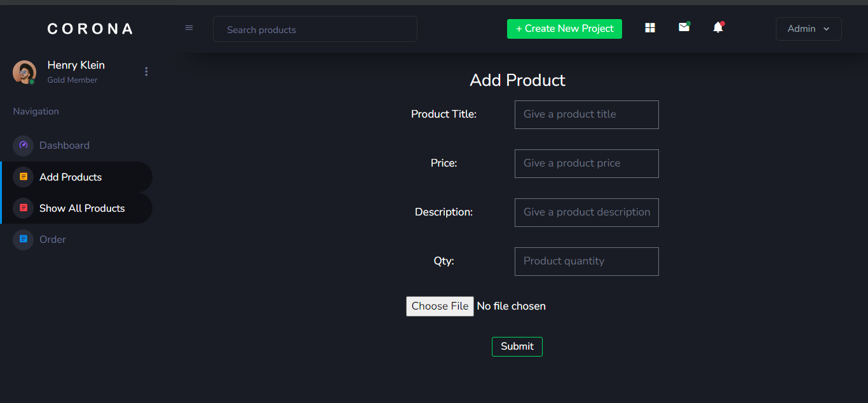Open the mail inbox icon
Image resolution: width=868 pixels, height=403 pixels.
[684, 28]
